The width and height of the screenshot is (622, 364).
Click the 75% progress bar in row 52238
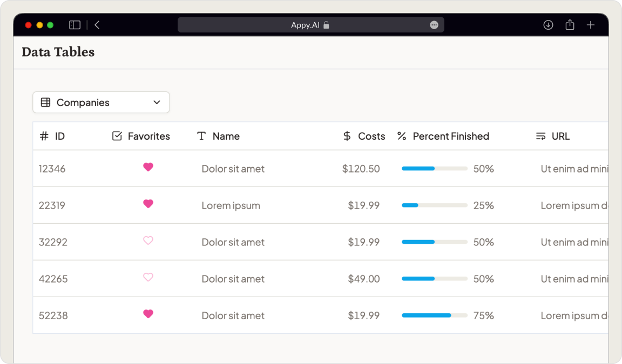[x=434, y=315]
